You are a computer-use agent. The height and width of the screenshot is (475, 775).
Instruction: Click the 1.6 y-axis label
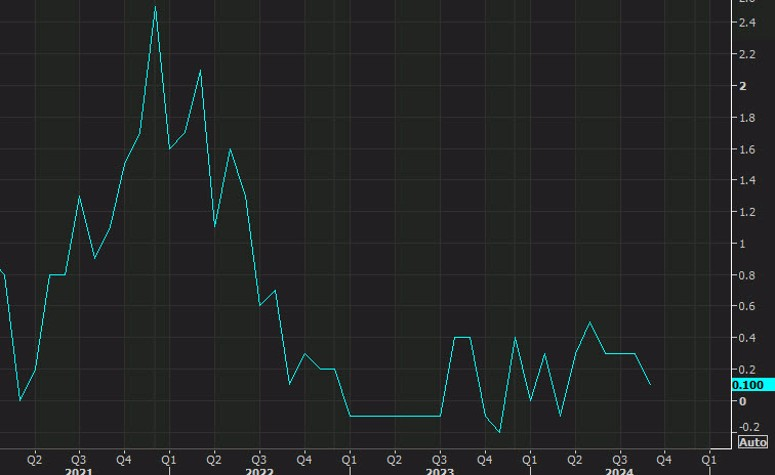point(747,149)
